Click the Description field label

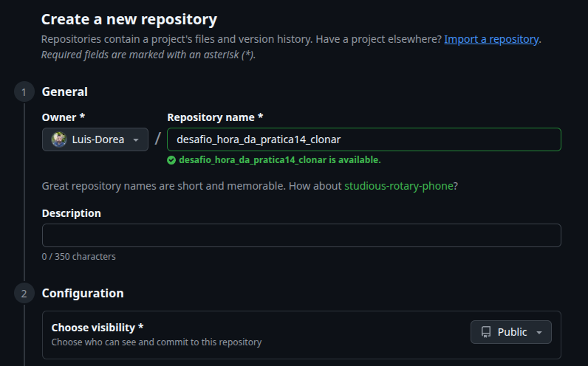[x=71, y=213]
